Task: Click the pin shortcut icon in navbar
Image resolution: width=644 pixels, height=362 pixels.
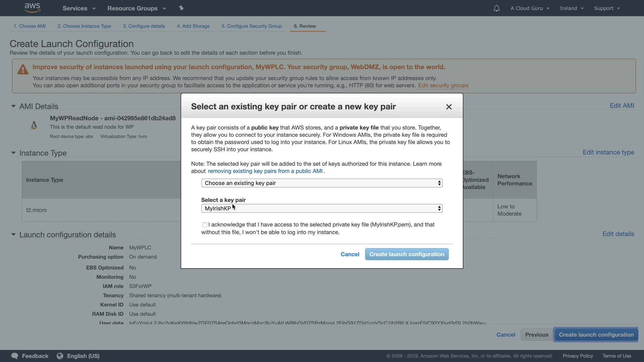Action: coord(181,8)
